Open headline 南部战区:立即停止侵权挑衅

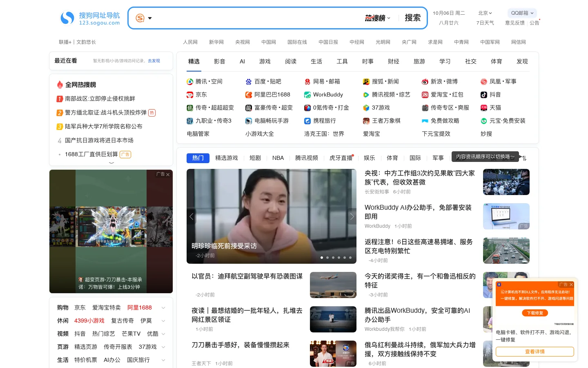click(x=100, y=99)
